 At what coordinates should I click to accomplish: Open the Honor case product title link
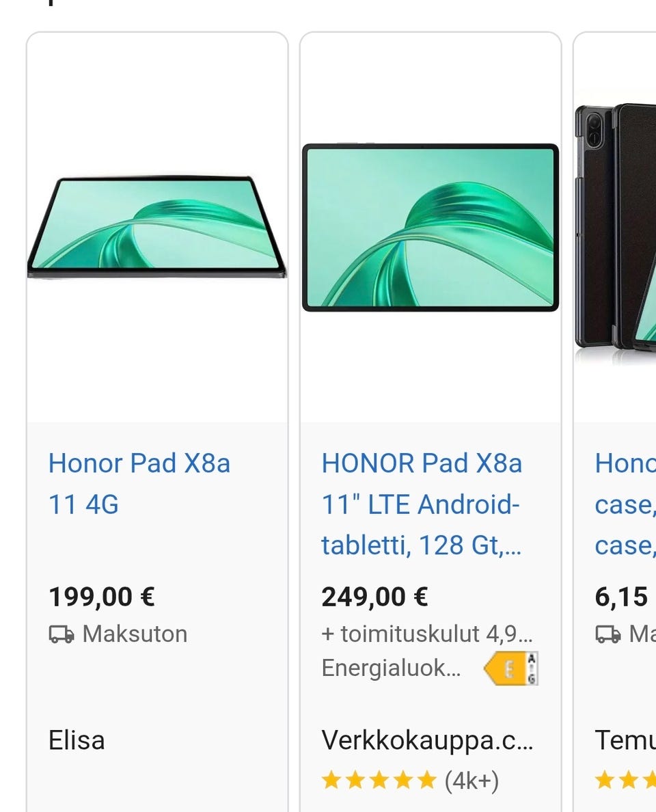coord(625,504)
